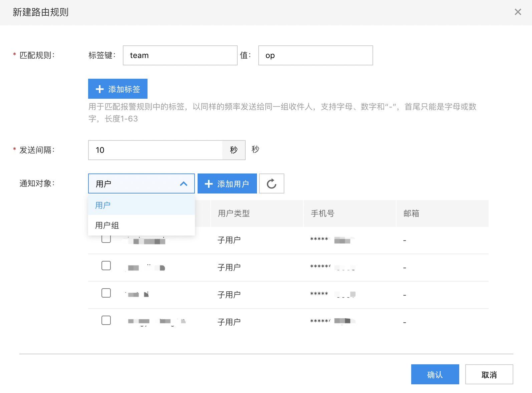Tick the checkbox in the second user row
This screenshot has height=393, width=532.
pyautogui.click(x=106, y=266)
